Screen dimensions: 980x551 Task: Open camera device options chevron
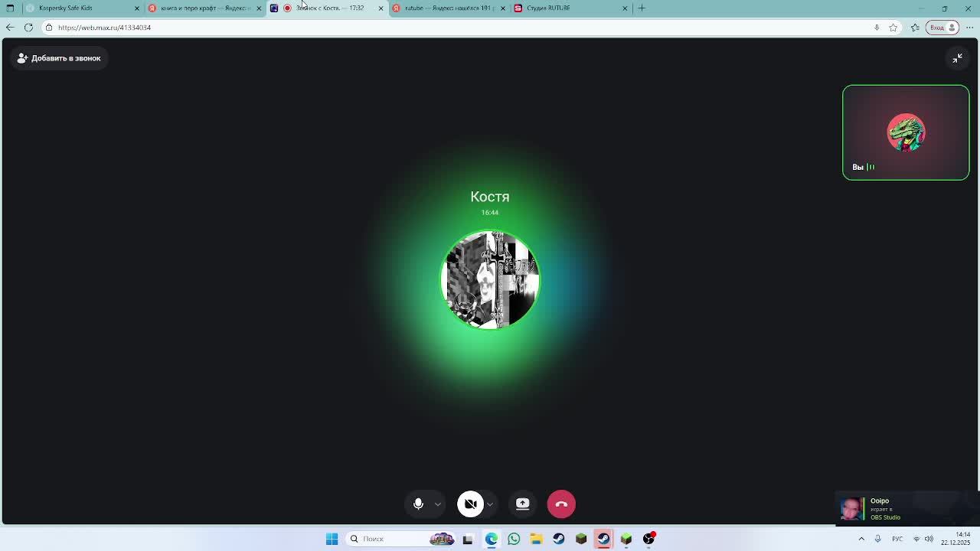[x=489, y=504]
